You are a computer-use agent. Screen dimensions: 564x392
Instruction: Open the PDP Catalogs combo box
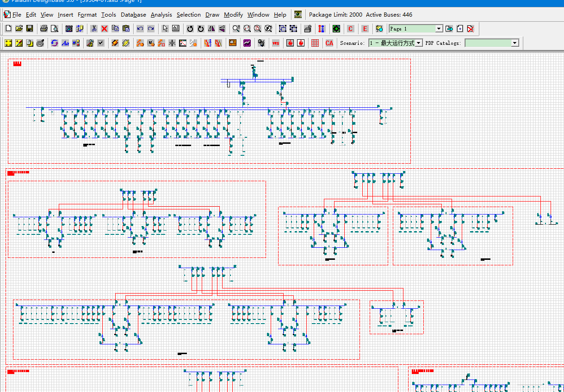pos(492,43)
